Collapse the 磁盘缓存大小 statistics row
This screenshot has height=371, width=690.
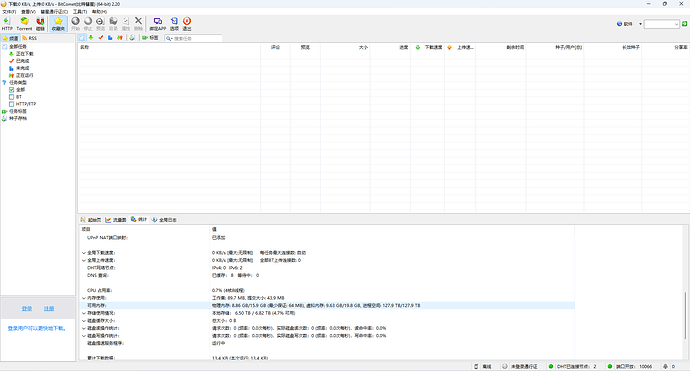click(x=84, y=320)
